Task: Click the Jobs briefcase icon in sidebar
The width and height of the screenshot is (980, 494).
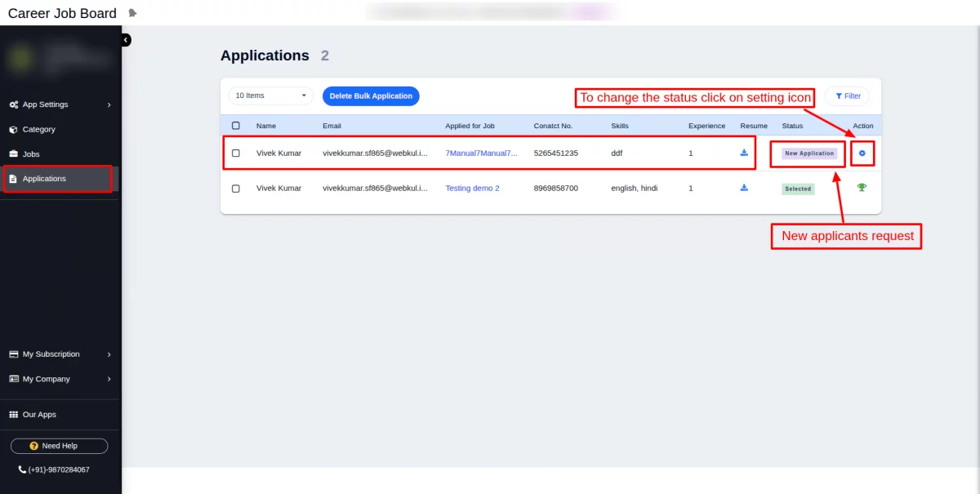Action: click(13, 154)
